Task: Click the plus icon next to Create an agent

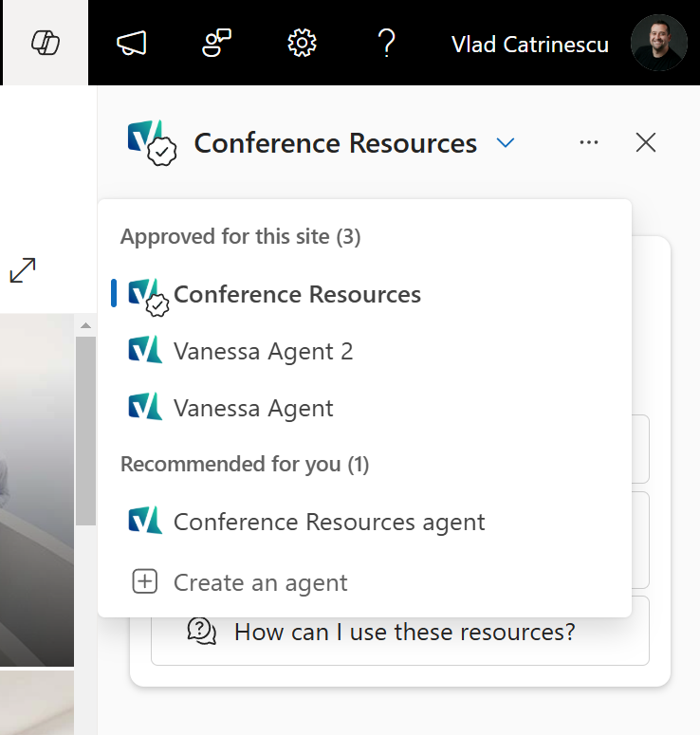Action: [145, 581]
